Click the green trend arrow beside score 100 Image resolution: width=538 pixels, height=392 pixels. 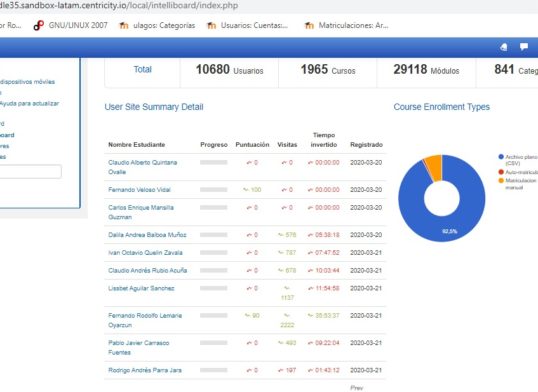[x=246, y=189]
